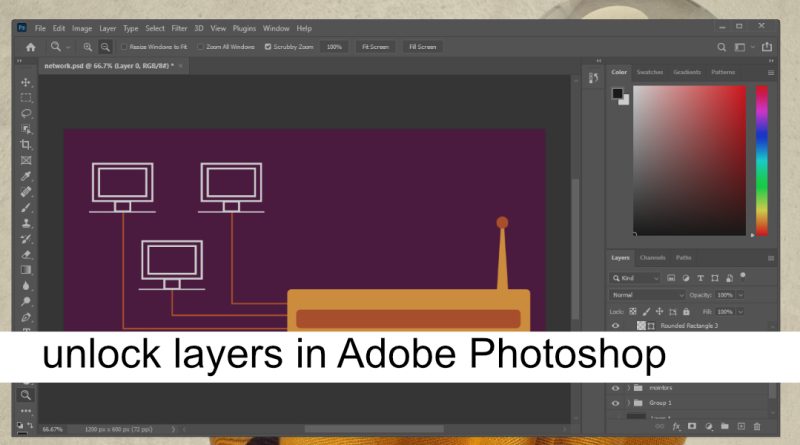Lock all with the padlock icon
Image resolution: width=800 pixels, height=445 pixels.
click(686, 311)
